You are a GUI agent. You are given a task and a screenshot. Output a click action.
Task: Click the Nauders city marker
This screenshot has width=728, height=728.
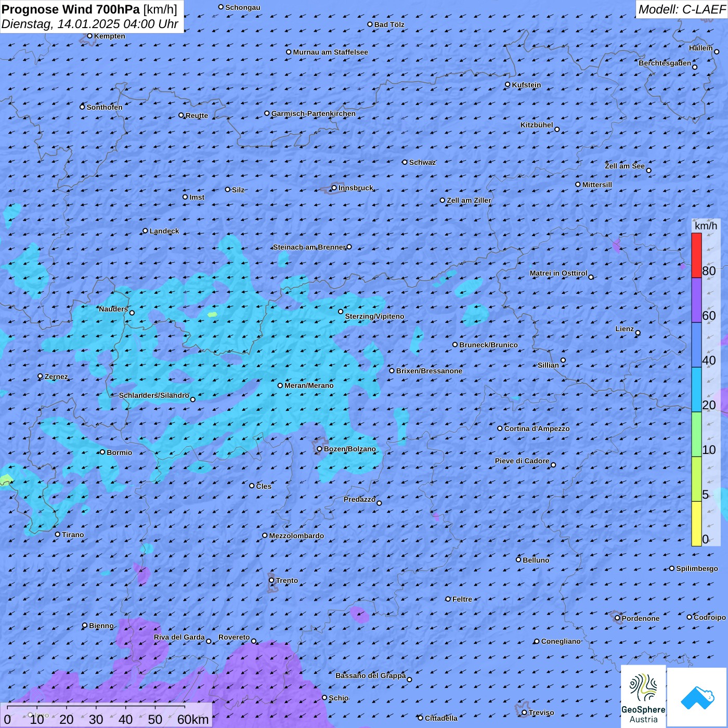coord(132,313)
